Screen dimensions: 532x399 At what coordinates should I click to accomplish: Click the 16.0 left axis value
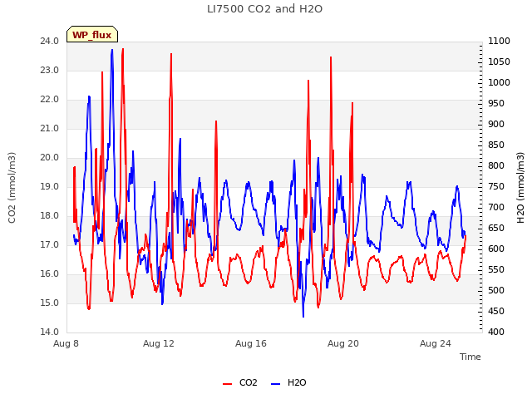coord(50,273)
